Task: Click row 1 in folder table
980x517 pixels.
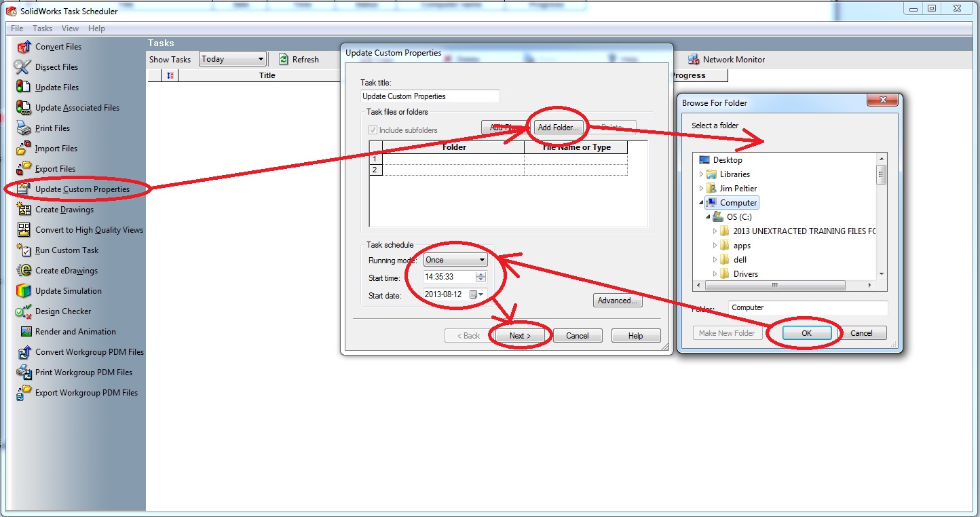Action: click(x=498, y=159)
